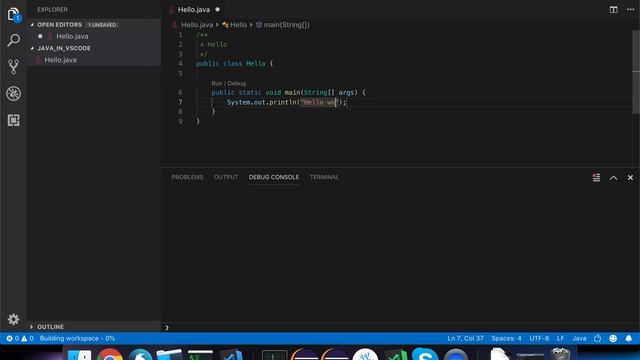Open Skype from the Dock
Viewport: 640px width, 360px height.
pos(425,355)
